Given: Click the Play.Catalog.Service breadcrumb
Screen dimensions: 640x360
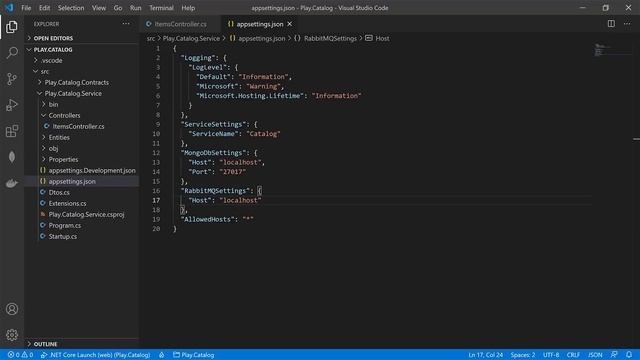Looking at the screenshot, I should tap(191, 38).
